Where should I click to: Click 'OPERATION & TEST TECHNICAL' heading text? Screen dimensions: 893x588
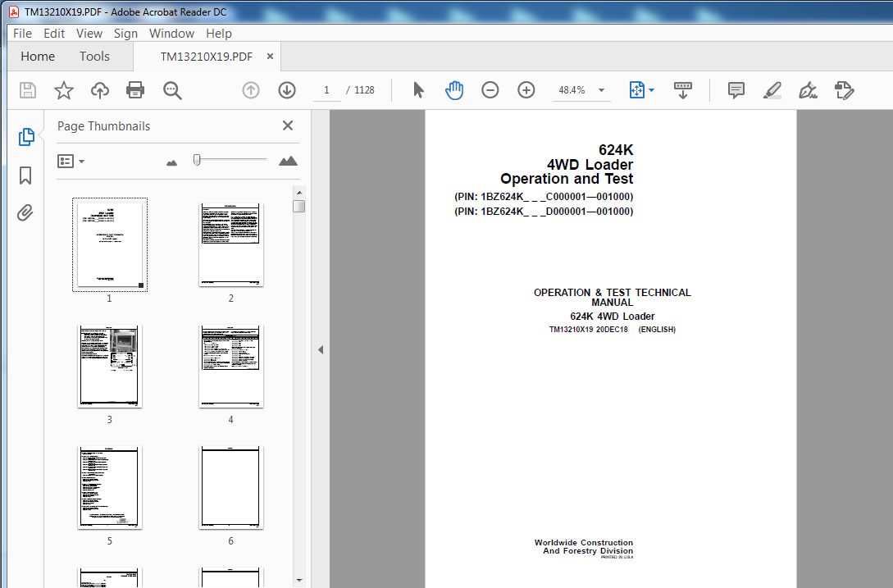tap(613, 292)
